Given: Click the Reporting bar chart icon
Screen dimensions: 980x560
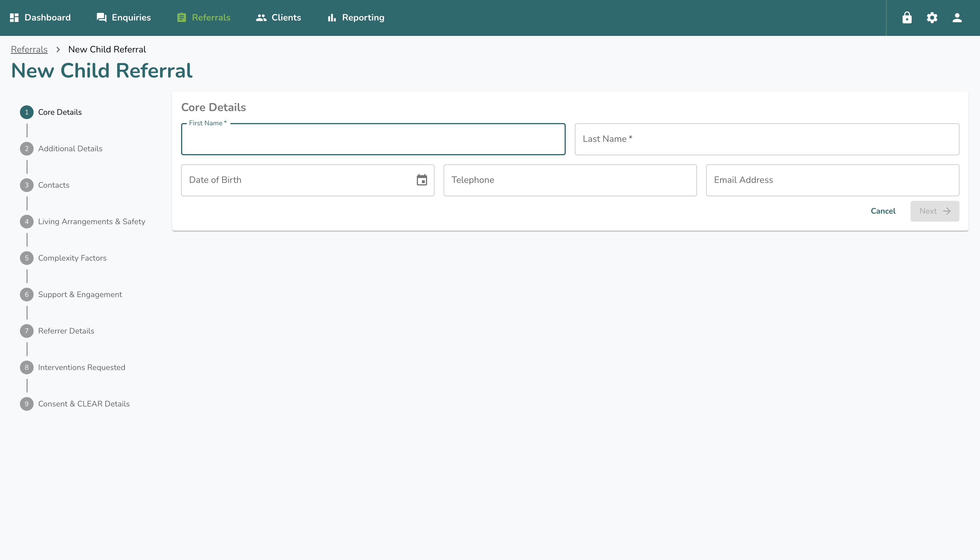Looking at the screenshot, I should [331, 18].
